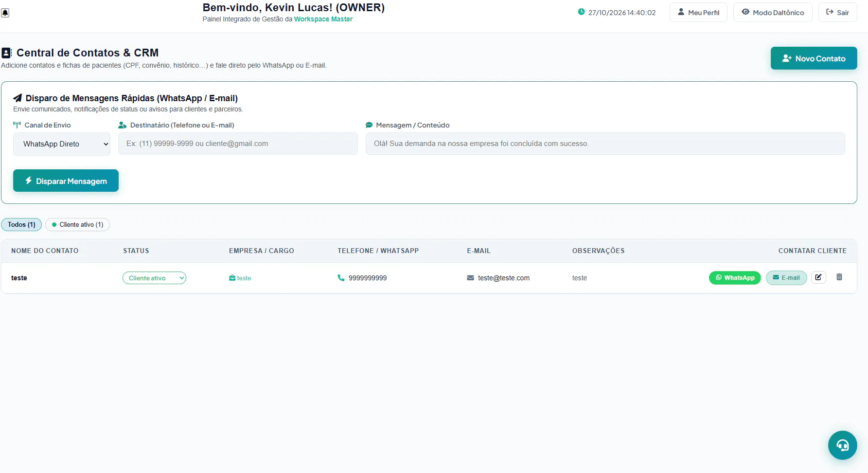Follow the Workspace Master link
The width and height of the screenshot is (868, 473).
(323, 19)
